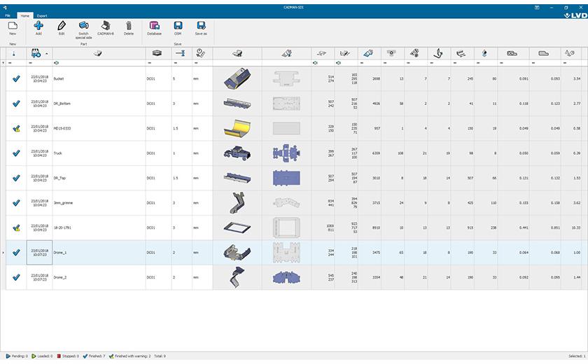The image size is (588, 364).
Task: Open filter operator for the material column
Action: point(150,63)
